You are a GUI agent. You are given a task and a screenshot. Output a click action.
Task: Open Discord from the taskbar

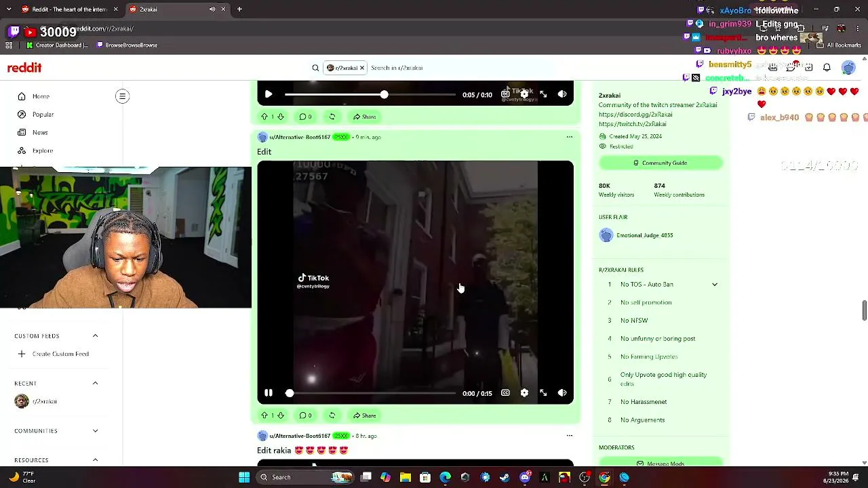525,477
